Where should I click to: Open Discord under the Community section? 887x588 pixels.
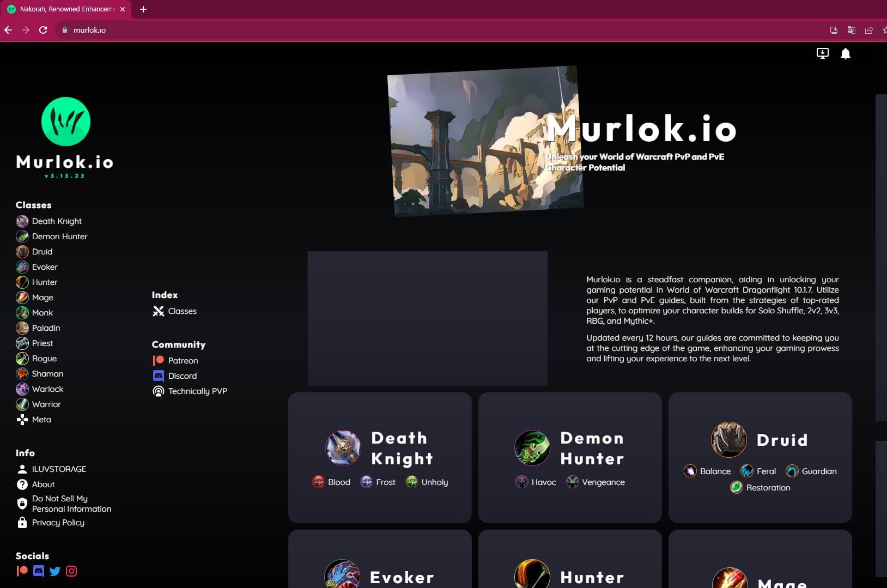tap(174, 376)
